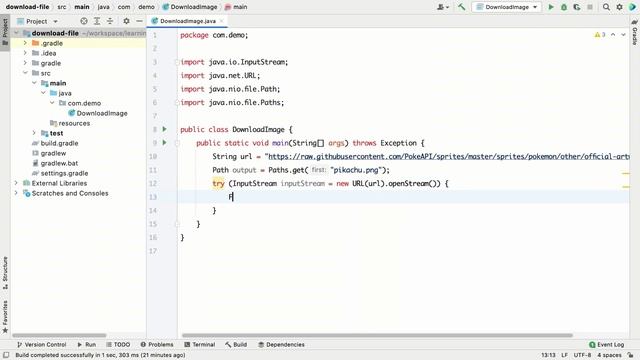Run main method gutter arrow on line 9

164,142
